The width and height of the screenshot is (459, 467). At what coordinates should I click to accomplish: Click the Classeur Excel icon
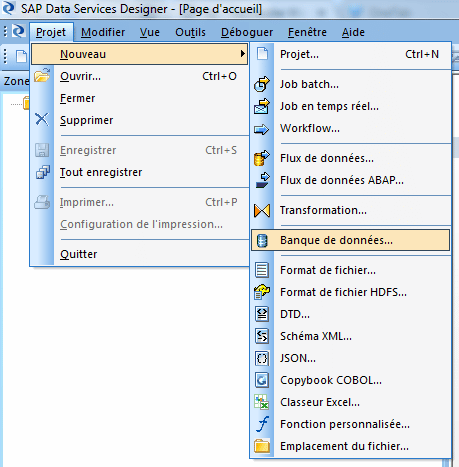(x=262, y=402)
